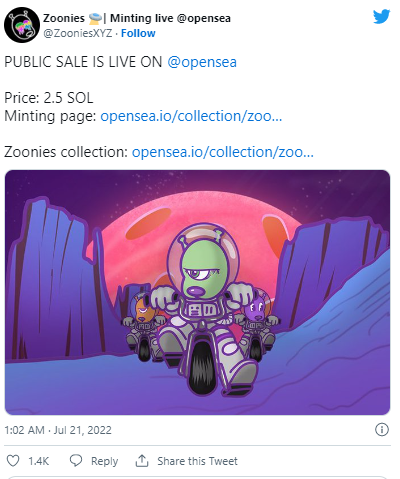Click the Share this Tweet text
This screenshot has width=400, height=479.
197,461
